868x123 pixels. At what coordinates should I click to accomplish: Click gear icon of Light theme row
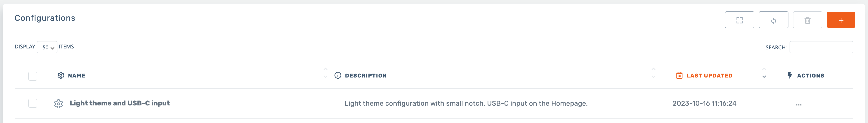59,104
